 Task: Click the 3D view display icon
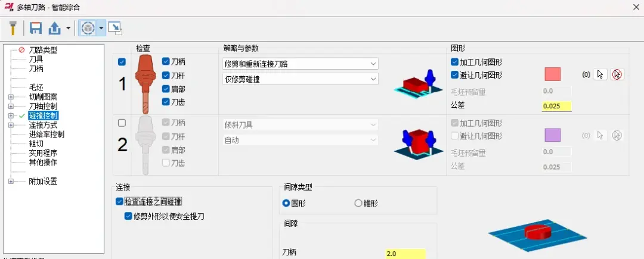tap(87, 28)
